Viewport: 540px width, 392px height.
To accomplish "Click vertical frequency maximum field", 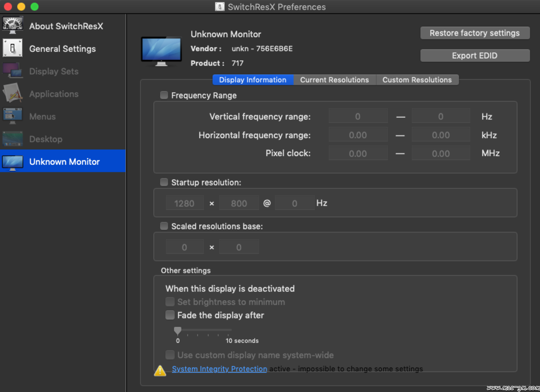I will click(x=441, y=116).
